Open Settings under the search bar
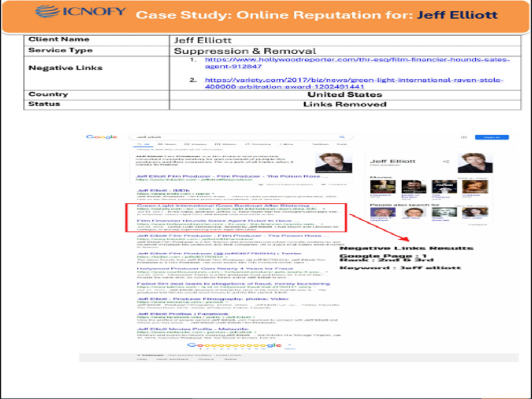This screenshot has height=399, width=532. (x=320, y=144)
